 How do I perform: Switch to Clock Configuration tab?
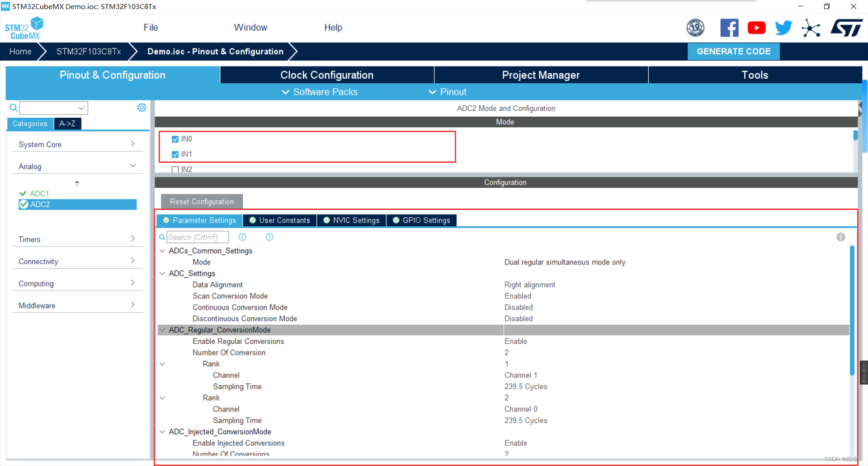pos(327,75)
